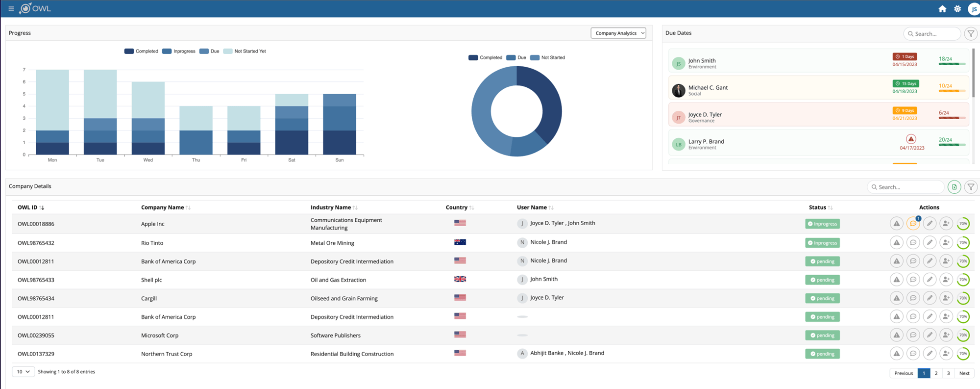The height and width of the screenshot is (389, 980).
Task: Assign user to Rio Tinto row
Action: pos(946,242)
